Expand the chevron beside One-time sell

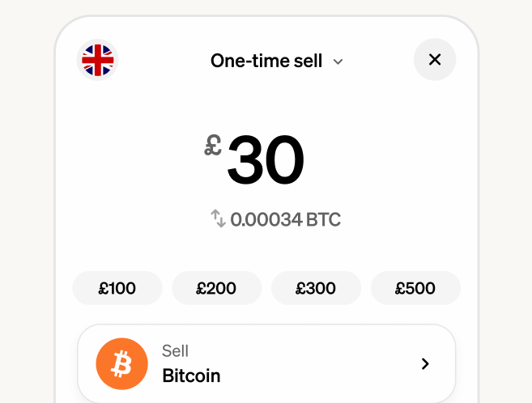(x=338, y=62)
